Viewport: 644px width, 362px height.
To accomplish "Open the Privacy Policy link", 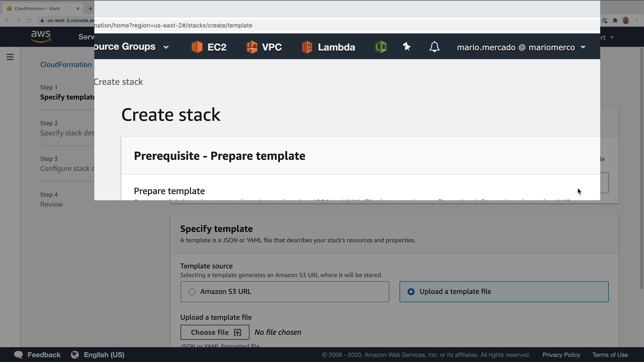I will pos(561,355).
